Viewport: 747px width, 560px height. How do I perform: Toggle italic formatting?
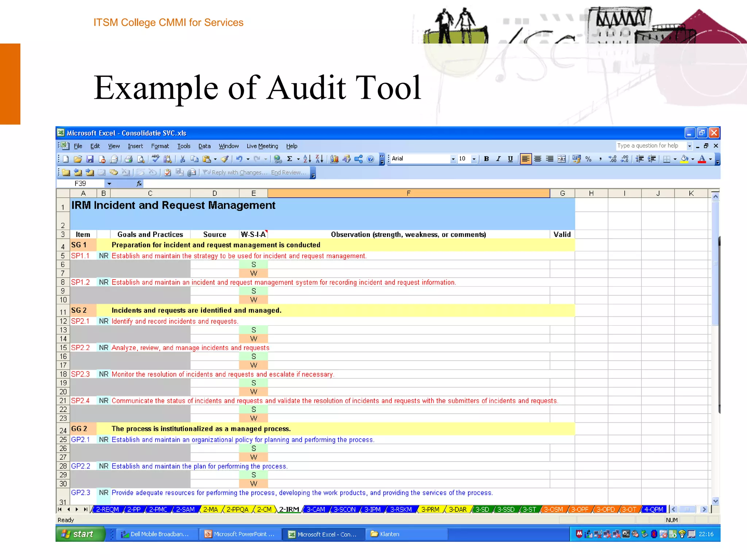[x=498, y=159]
